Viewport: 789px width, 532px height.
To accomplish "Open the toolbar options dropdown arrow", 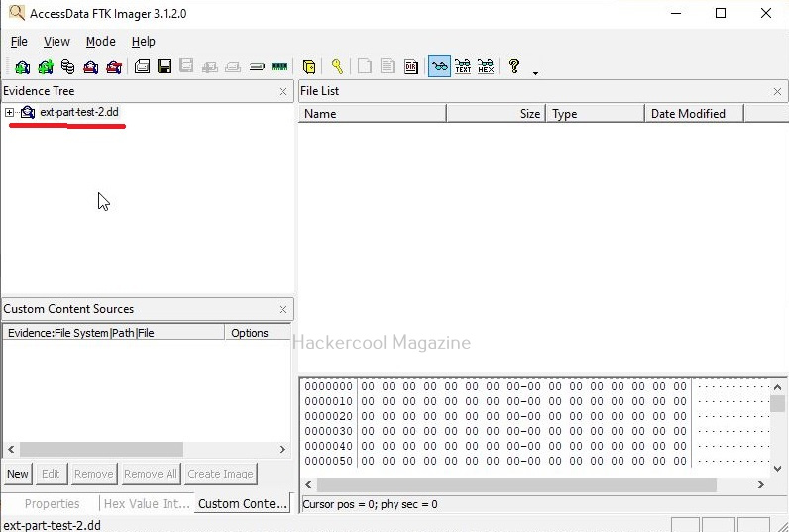I will [535, 72].
